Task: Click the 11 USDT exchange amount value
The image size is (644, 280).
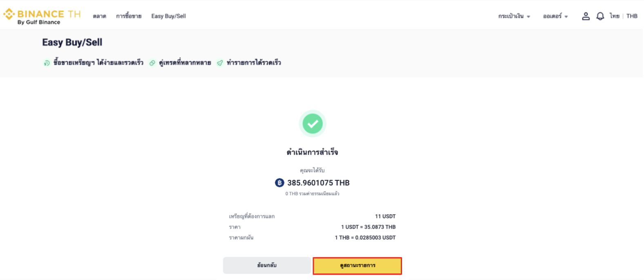Action: 385,216
